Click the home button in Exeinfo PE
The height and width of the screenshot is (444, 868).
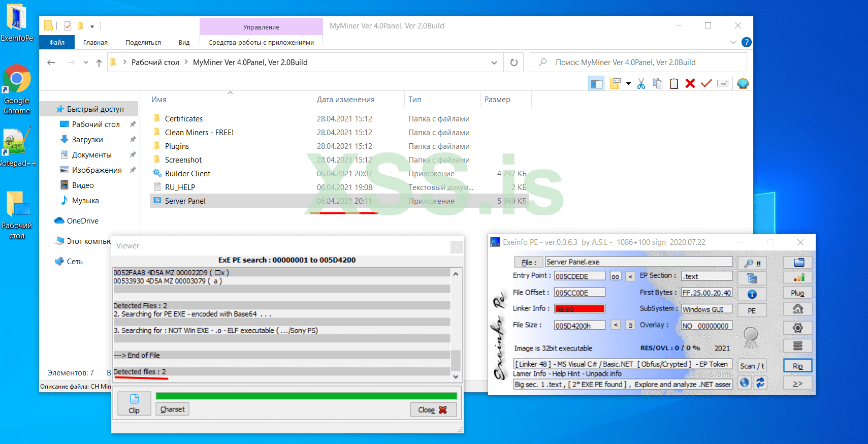(798, 309)
